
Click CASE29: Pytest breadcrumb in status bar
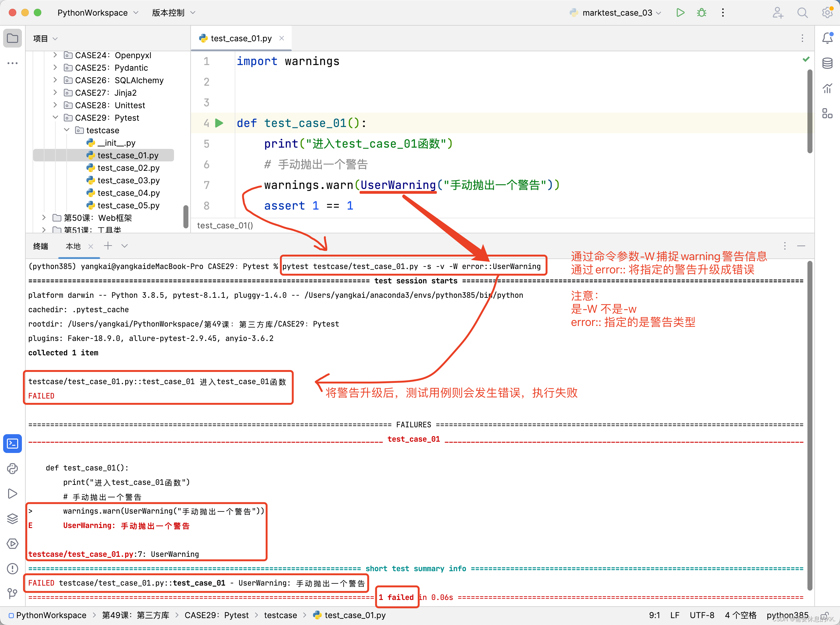[x=217, y=615]
